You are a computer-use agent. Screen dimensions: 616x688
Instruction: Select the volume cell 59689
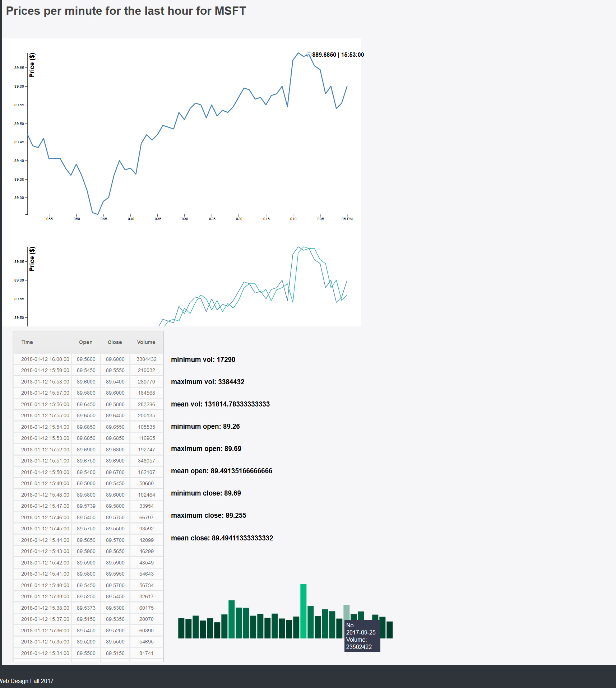(147, 483)
